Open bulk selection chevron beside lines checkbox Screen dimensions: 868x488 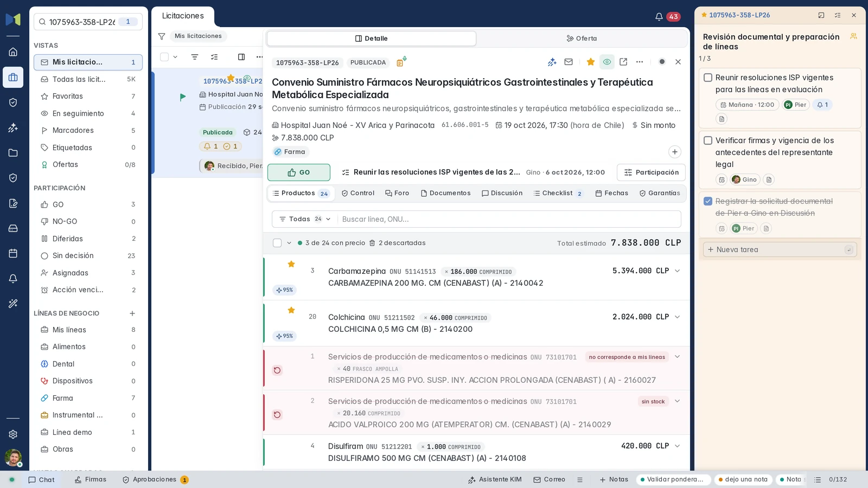(289, 243)
